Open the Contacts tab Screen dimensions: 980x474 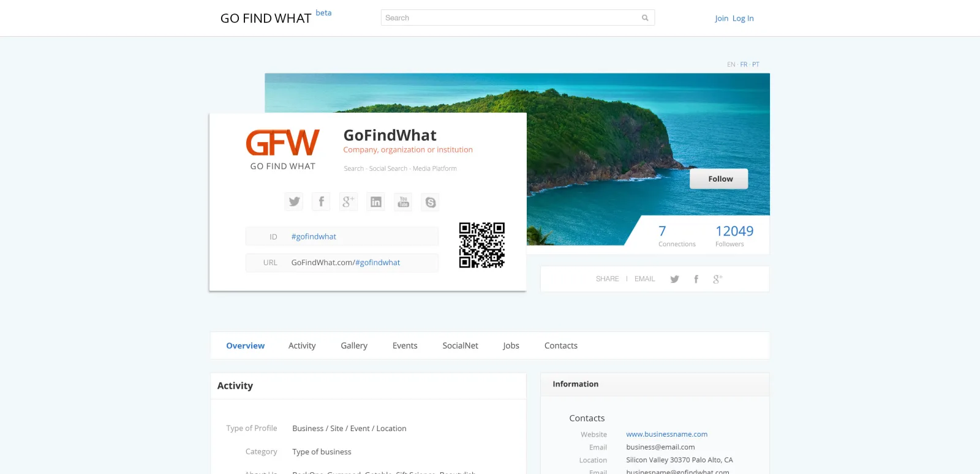pos(561,345)
